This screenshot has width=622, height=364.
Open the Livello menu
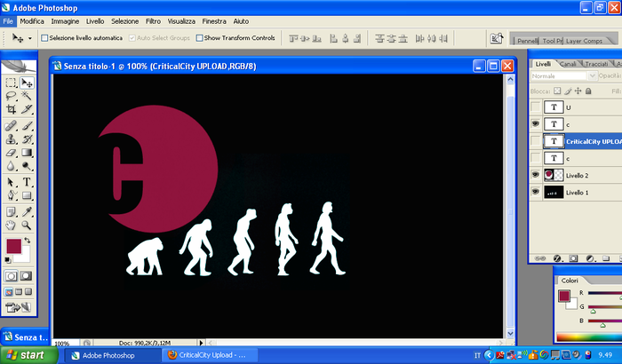(x=95, y=21)
